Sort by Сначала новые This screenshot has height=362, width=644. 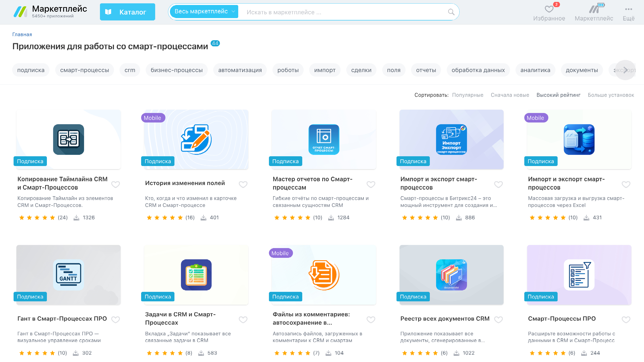[x=510, y=95]
